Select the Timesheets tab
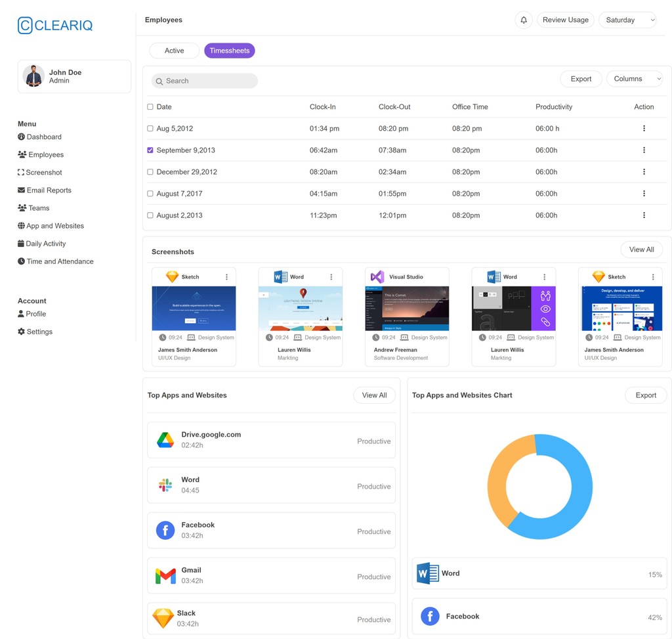The height and width of the screenshot is (639, 672). [229, 51]
